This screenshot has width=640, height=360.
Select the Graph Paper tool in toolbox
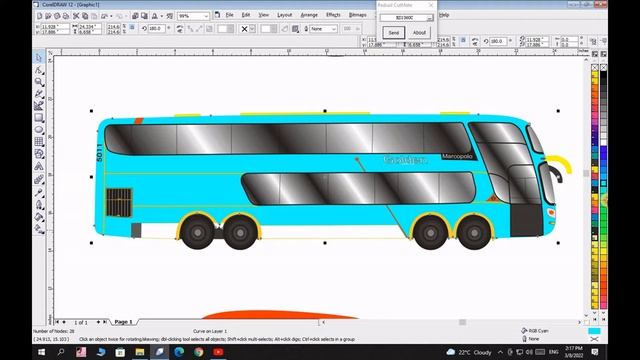pos(39,141)
